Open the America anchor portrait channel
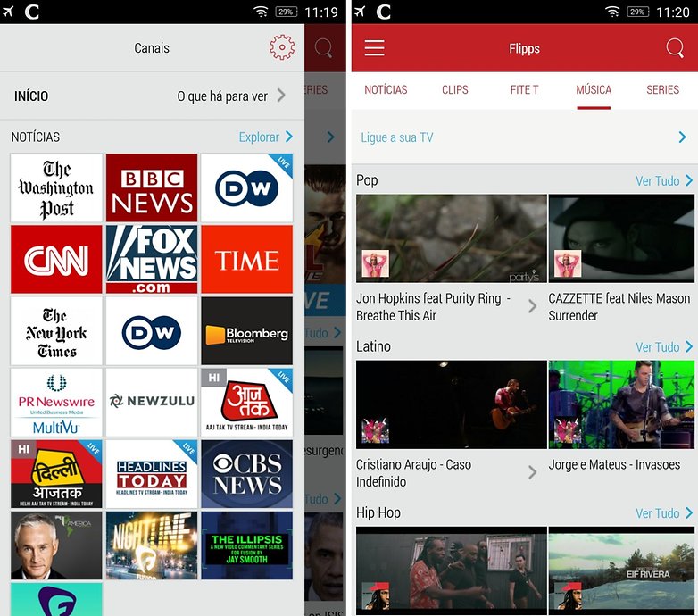Image resolution: width=698 pixels, height=616 pixels. pyautogui.click(x=56, y=545)
